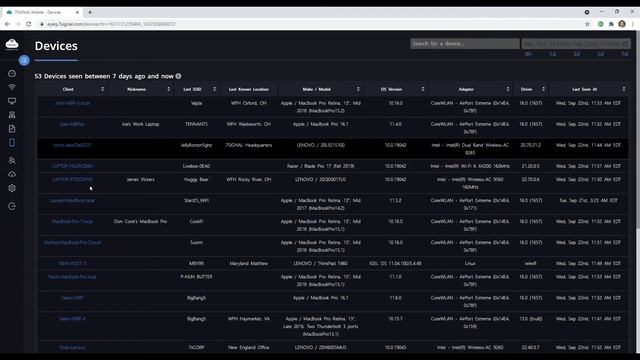Click the browser address bar URL

pos(111,24)
